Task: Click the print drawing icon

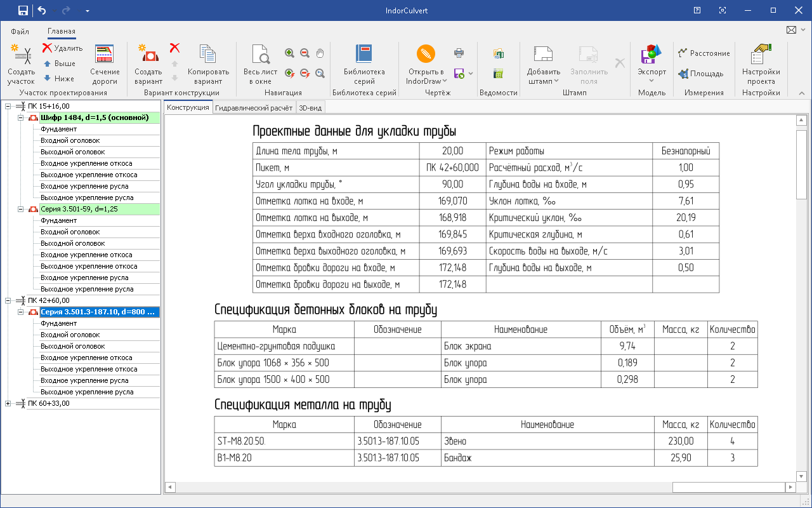Action: point(459,53)
